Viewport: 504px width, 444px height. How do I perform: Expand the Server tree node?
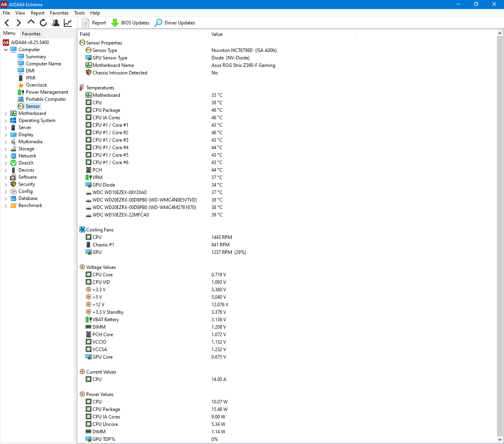(6, 128)
